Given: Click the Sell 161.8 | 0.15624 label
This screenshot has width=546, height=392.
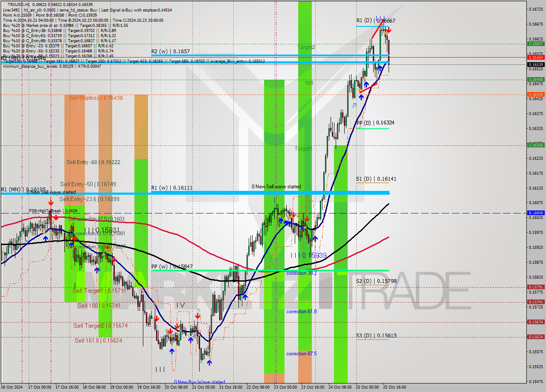Looking at the screenshot, I should pyautogui.click(x=99, y=340).
